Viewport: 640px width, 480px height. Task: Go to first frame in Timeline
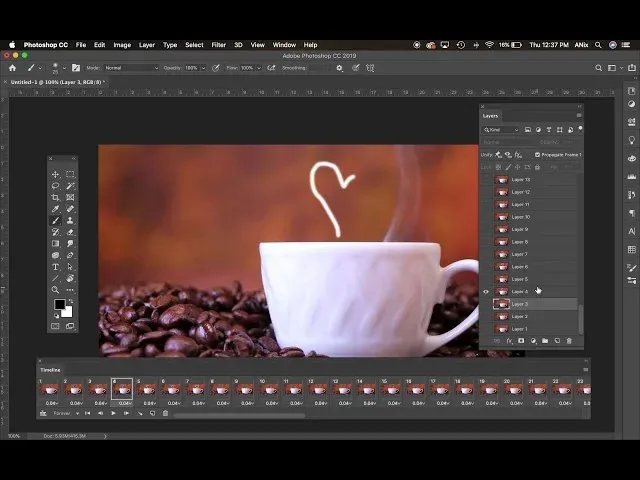click(x=87, y=413)
